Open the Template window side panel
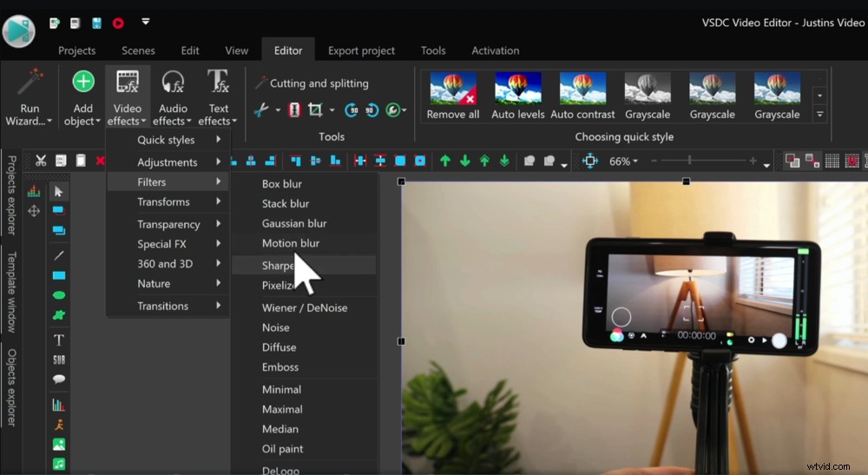This screenshot has height=475, width=868. click(x=11, y=292)
